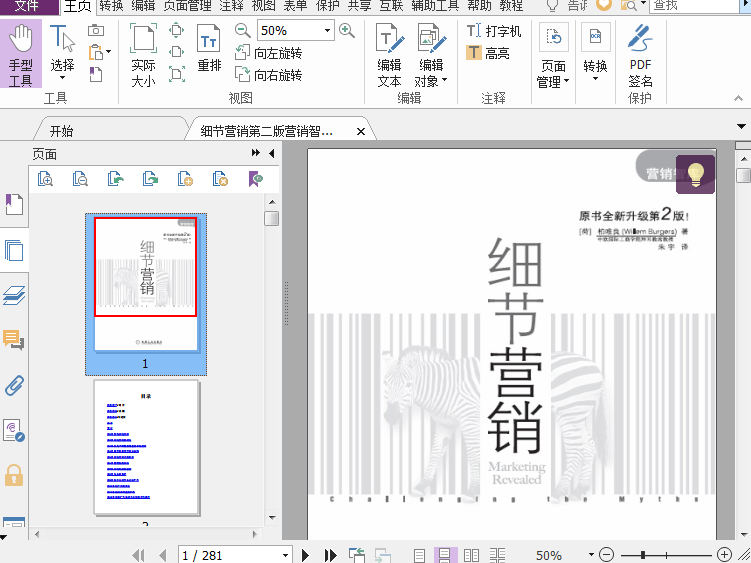This screenshot has height=563, width=751.
Task: Open the Help (帮助) ribbon tab
Action: (x=479, y=6)
